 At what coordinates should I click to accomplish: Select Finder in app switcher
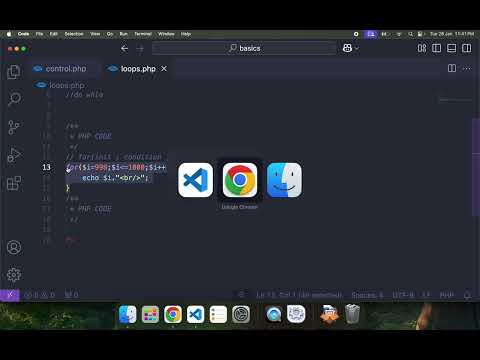(284, 180)
